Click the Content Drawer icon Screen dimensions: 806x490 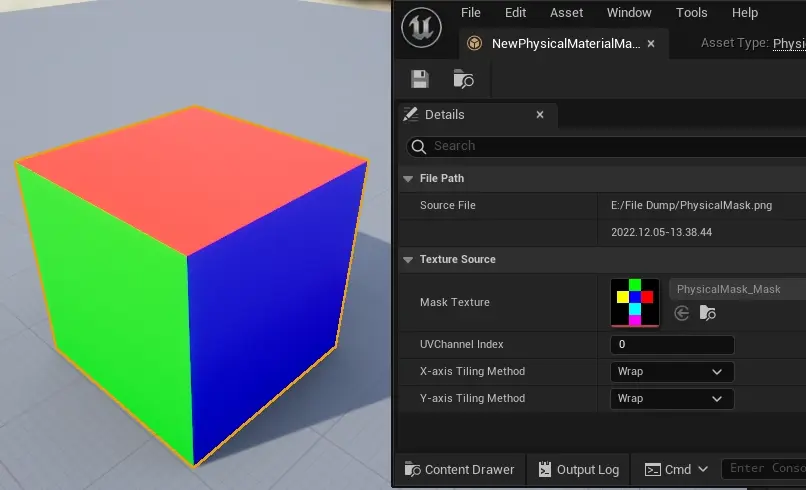tap(412, 469)
